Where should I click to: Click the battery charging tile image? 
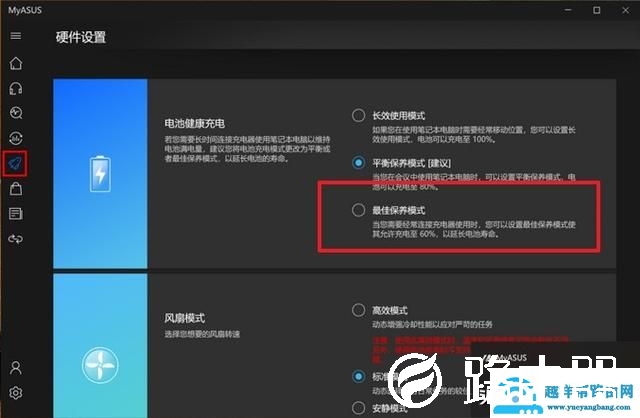pos(100,173)
